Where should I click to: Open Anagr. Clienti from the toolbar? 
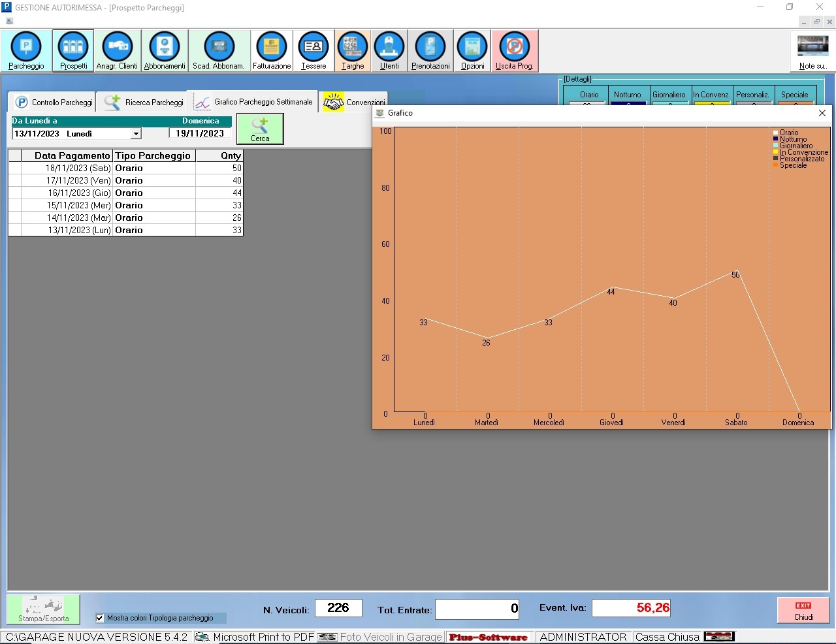(118, 50)
